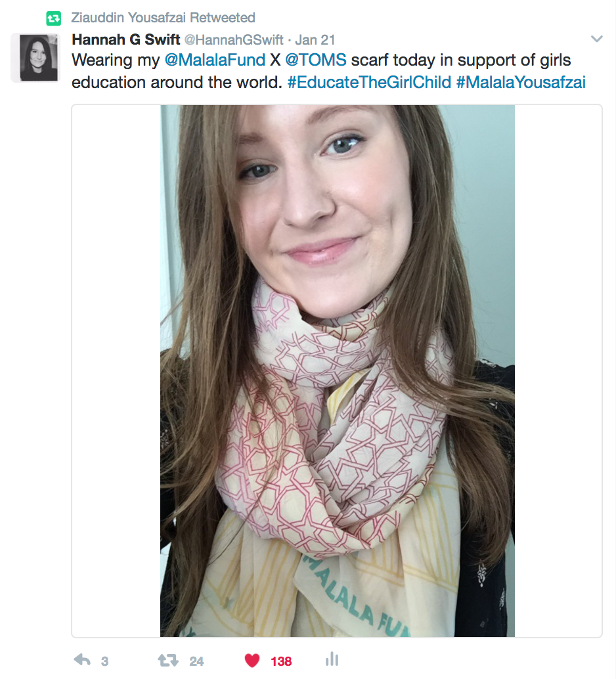View Ziauddin Yousafzai Retweeted profile link

163,18
